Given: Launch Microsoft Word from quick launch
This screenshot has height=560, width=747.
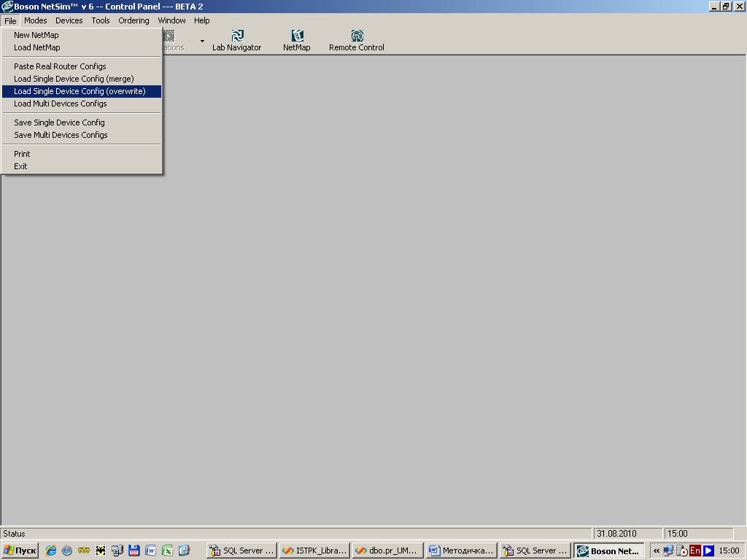Looking at the screenshot, I should click(150, 551).
